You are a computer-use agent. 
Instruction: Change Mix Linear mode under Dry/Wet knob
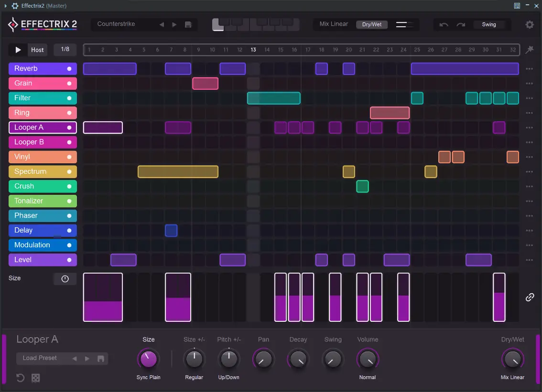[512, 378]
